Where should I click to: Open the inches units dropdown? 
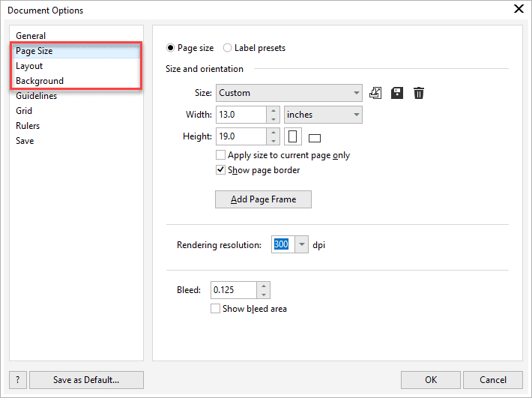(323, 115)
